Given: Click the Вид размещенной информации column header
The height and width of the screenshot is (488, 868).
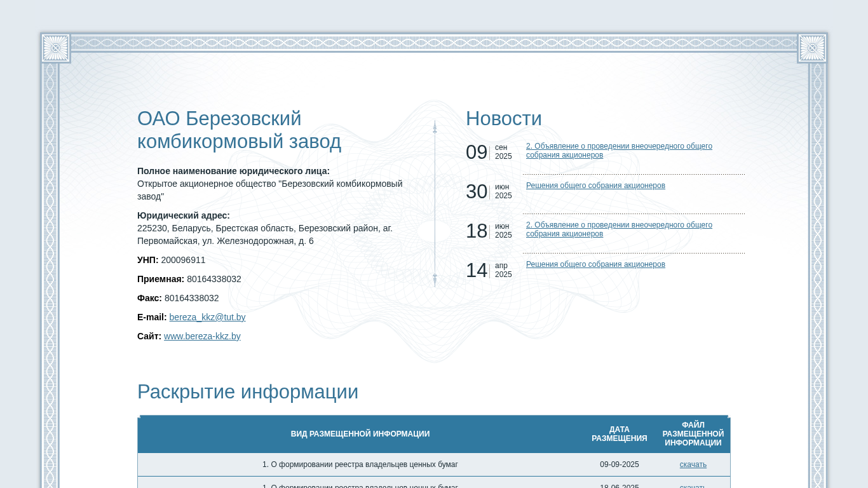Looking at the screenshot, I should tap(360, 434).
